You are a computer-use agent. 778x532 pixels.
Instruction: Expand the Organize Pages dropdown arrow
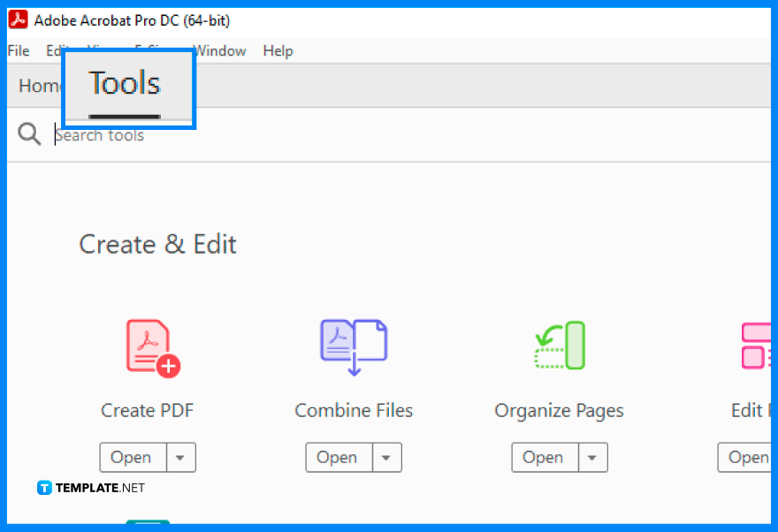point(592,457)
